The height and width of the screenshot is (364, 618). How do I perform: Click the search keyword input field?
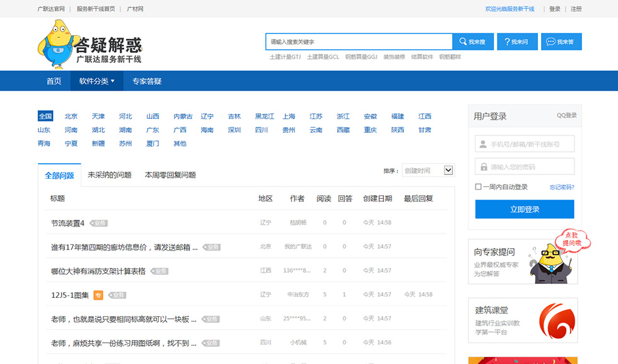359,42
